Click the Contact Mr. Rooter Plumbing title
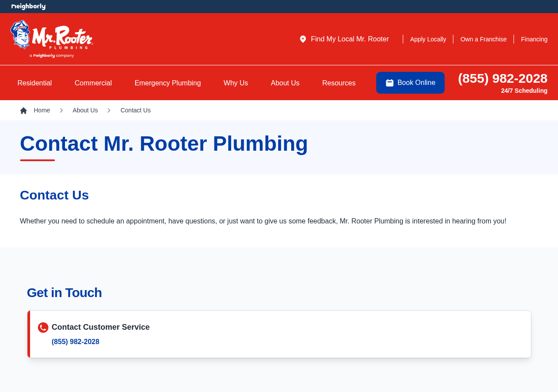558x392 pixels. tap(164, 144)
